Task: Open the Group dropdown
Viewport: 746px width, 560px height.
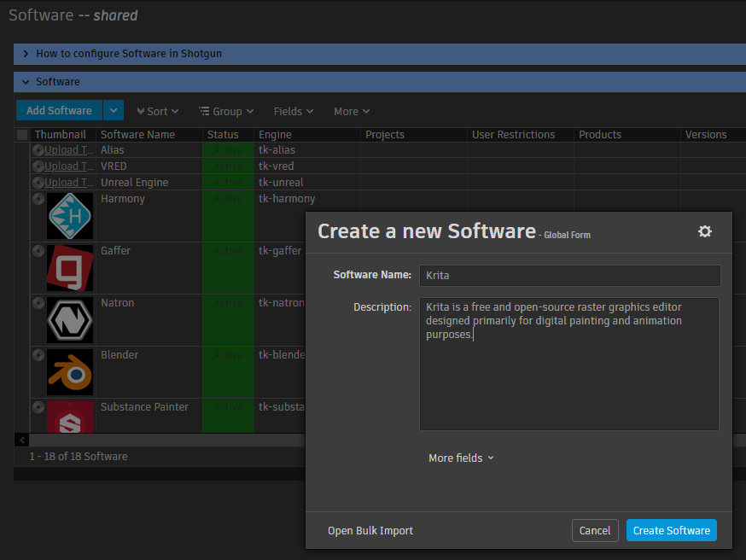Action: (x=226, y=111)
